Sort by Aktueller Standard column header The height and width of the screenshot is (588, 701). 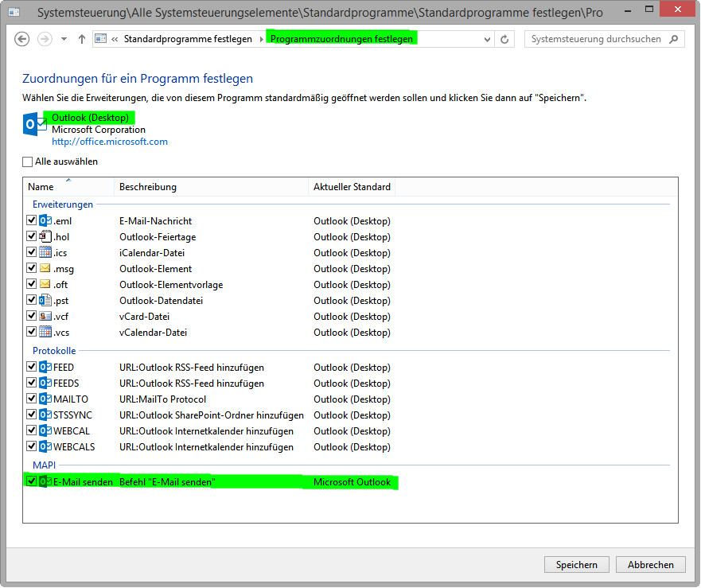(x=352, y=187)
